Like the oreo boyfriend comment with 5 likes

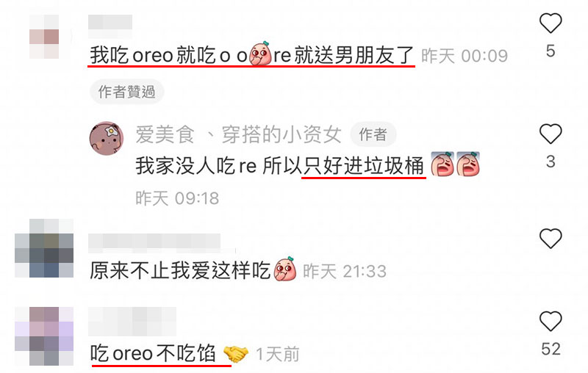[x=551, y=23]
